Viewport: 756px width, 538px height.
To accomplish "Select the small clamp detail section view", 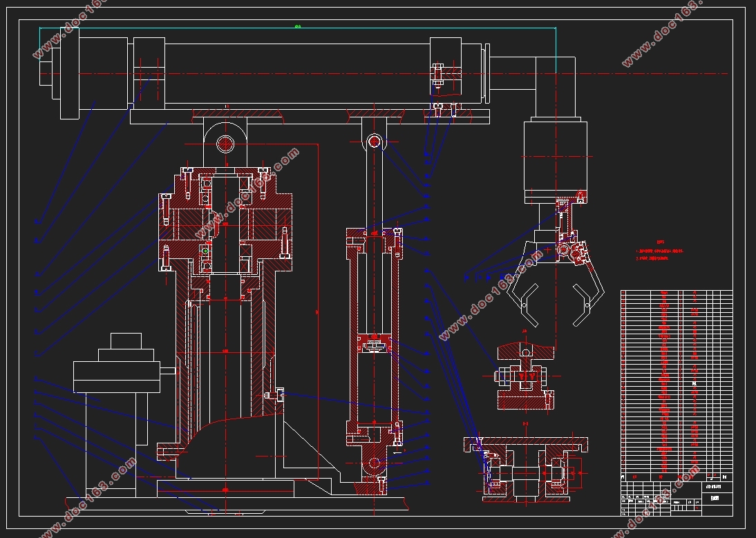I will 525,376.
